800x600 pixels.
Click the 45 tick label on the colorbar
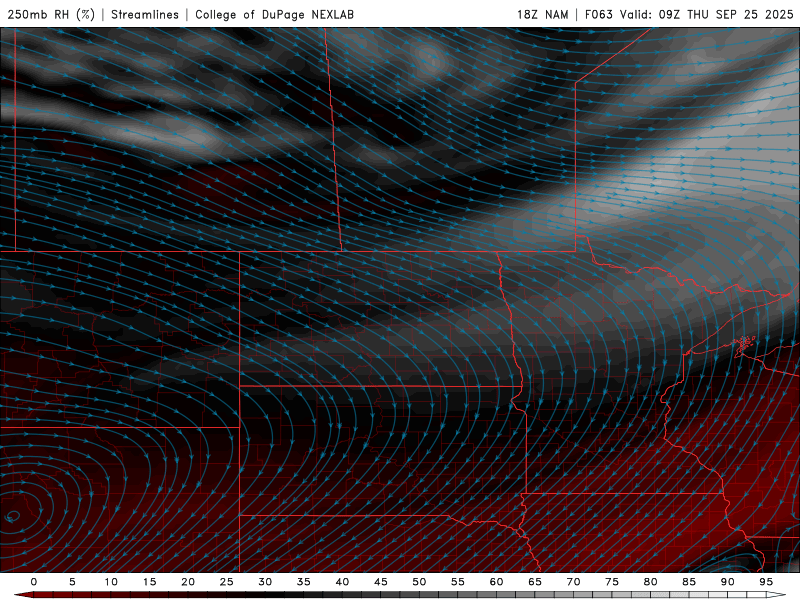pos(381,582)
